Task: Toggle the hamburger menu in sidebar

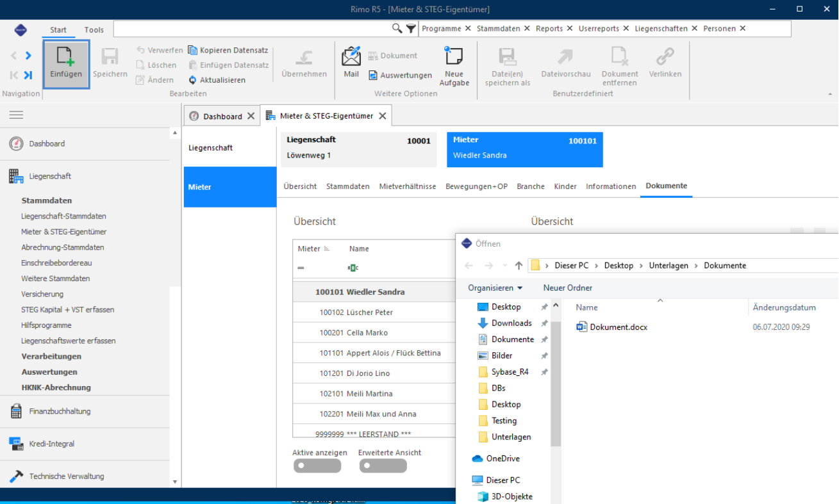Action: point(16,115)
